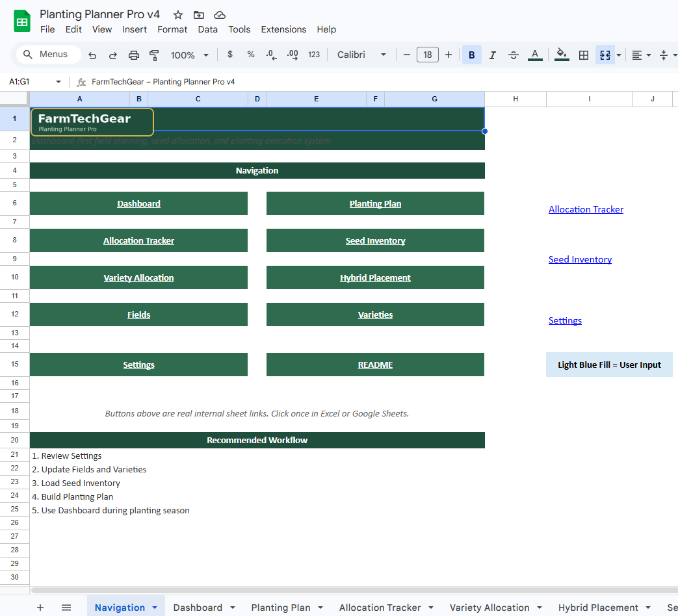Click the Seed Inventory navigation button
678x616 pixels.
coord(375,240)
